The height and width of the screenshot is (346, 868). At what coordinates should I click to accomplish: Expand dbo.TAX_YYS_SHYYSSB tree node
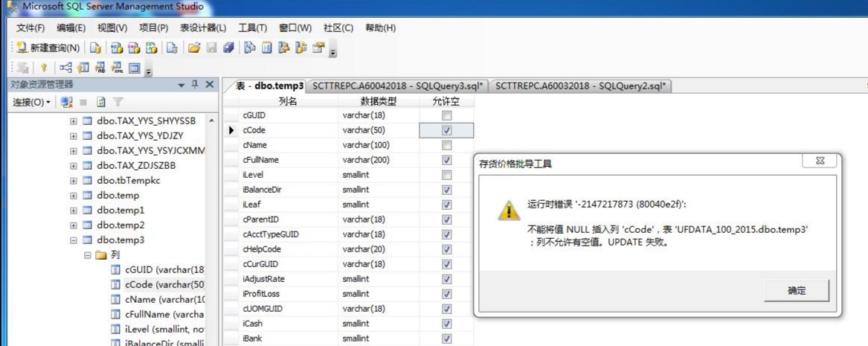[73, 121]
